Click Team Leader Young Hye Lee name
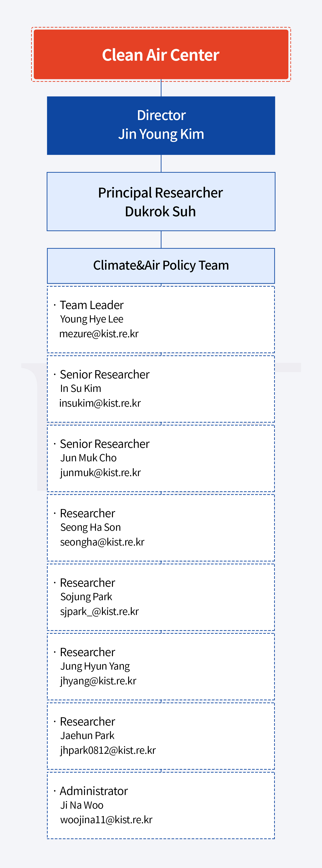The width and height of the screenshot is (322, 868). tap(91, 319)
